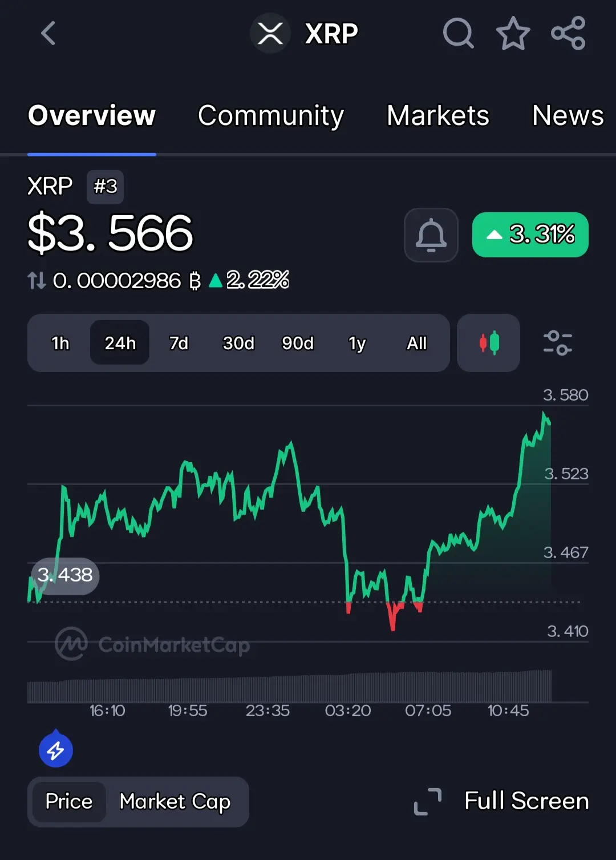Switch to the News tab

568,116
